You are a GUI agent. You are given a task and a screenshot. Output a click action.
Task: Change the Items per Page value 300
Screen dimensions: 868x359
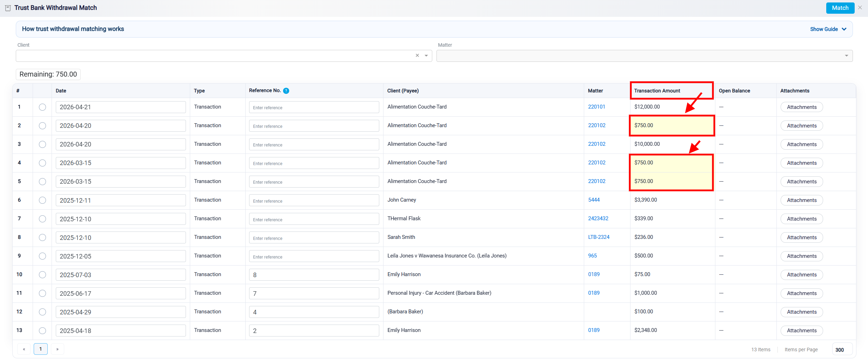(842, 350)
